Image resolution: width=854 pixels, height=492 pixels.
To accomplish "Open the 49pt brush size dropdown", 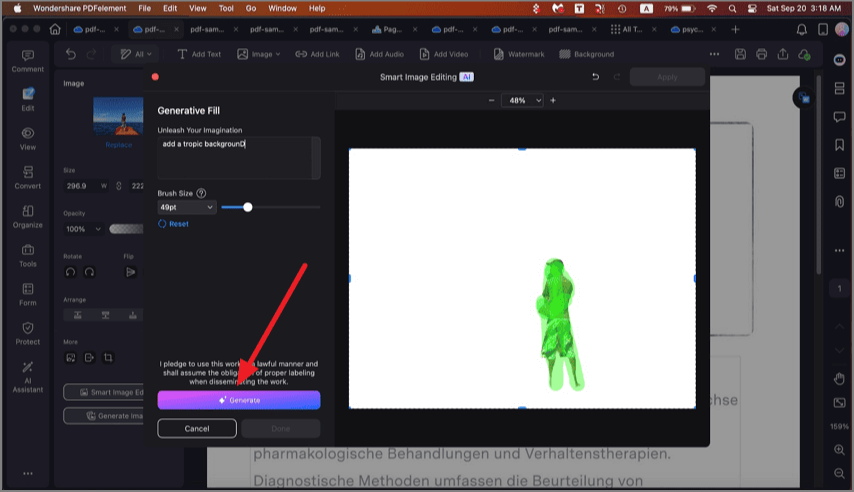I will click(x=187, y=207).
